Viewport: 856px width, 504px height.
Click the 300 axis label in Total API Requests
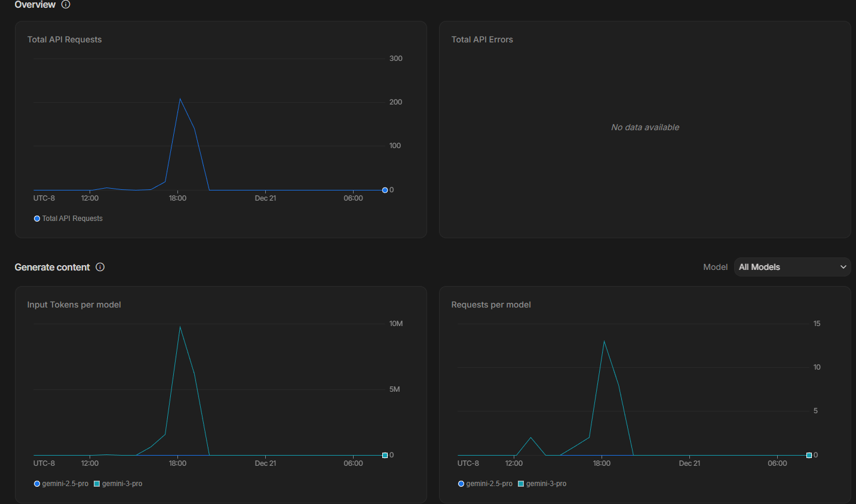pos(395,59)
